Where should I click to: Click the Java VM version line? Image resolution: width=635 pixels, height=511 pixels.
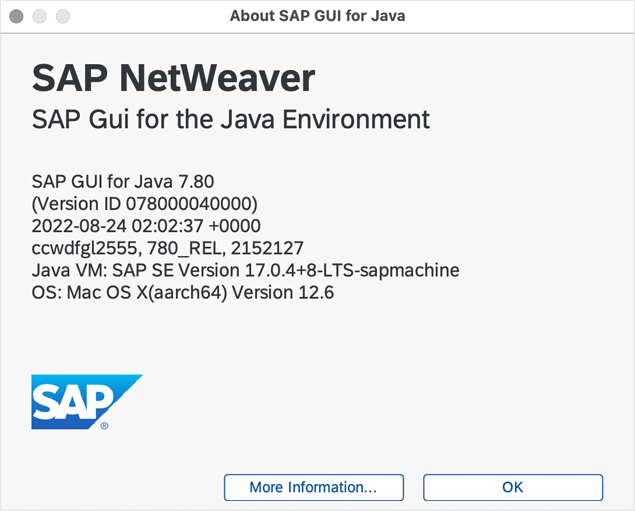pyautogui.click(x=245, y=270)
